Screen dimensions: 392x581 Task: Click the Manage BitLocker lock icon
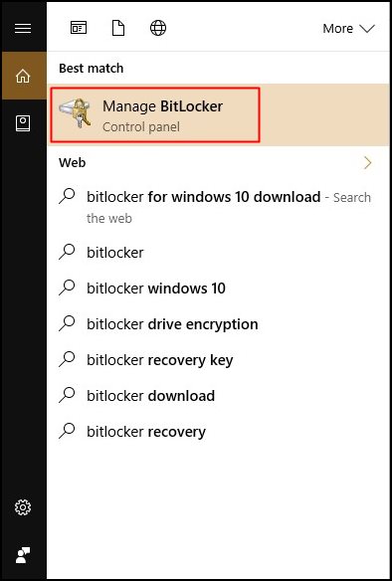coord(76,113)
